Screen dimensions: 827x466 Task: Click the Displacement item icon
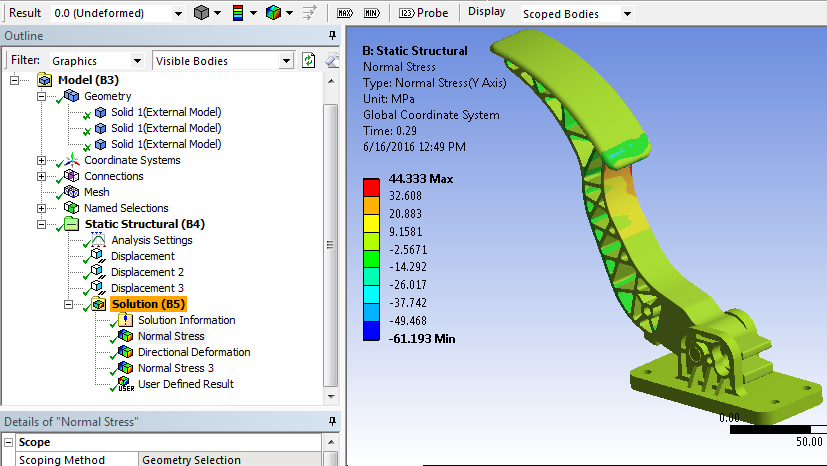click(98, 256)
